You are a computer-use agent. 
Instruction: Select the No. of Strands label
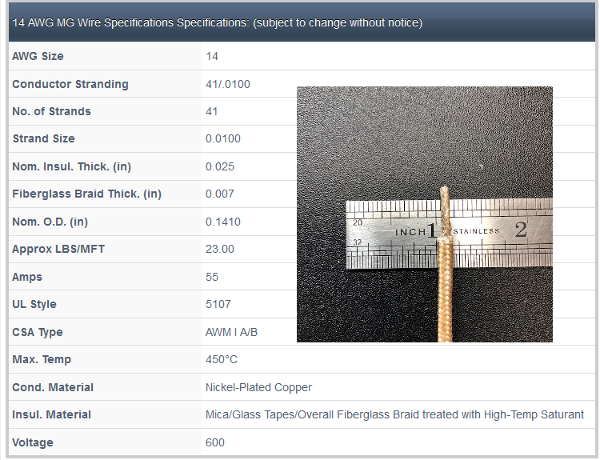[x=52, y=111]
